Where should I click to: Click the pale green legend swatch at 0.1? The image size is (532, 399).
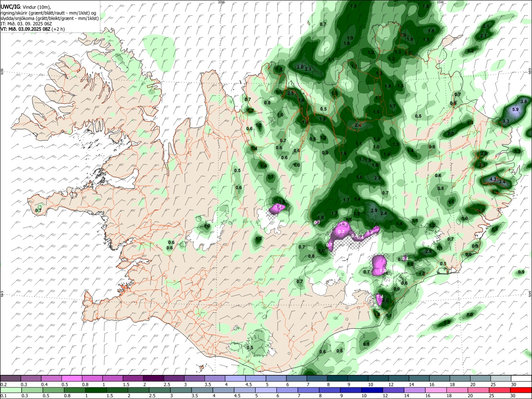(x=11, y=390)
